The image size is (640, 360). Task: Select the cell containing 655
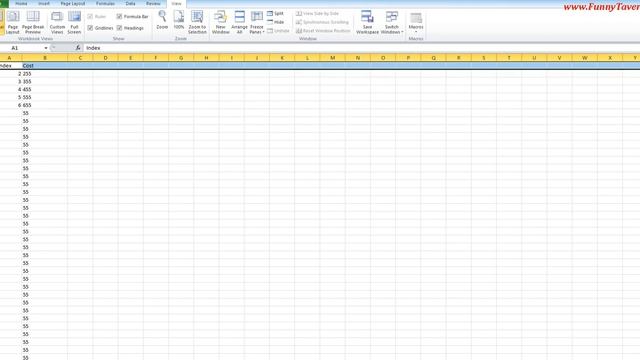[x=45, y=105]
